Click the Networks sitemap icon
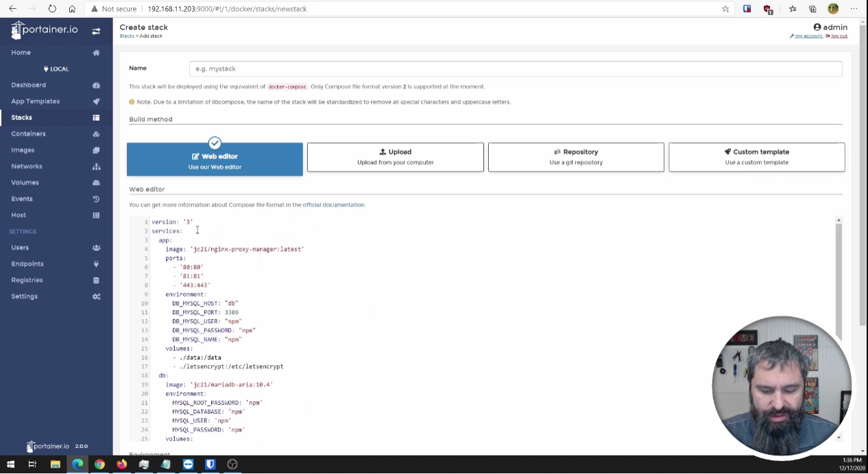The image size is (868, 474). coord(96,167)
